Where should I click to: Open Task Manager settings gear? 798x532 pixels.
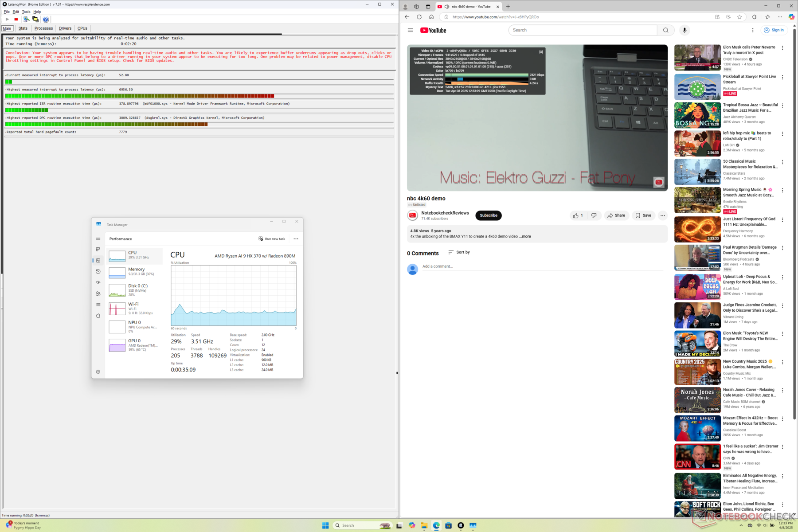point(98,372)
